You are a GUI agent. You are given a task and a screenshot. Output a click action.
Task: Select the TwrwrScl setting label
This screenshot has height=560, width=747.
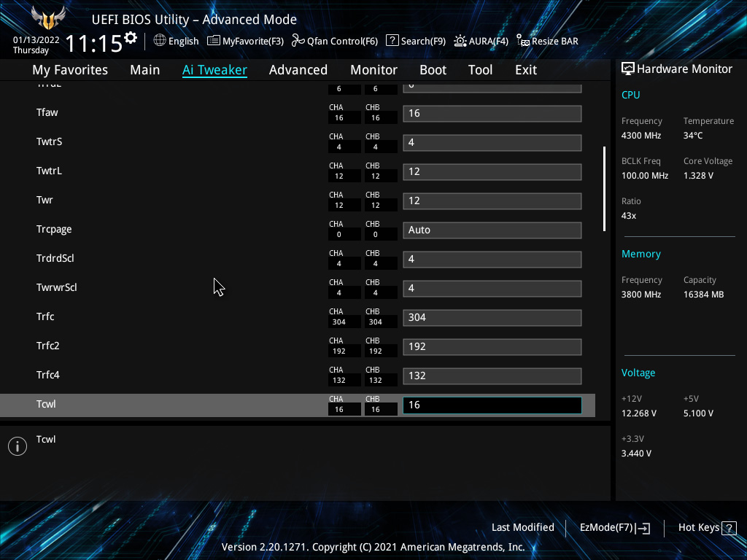57,287
